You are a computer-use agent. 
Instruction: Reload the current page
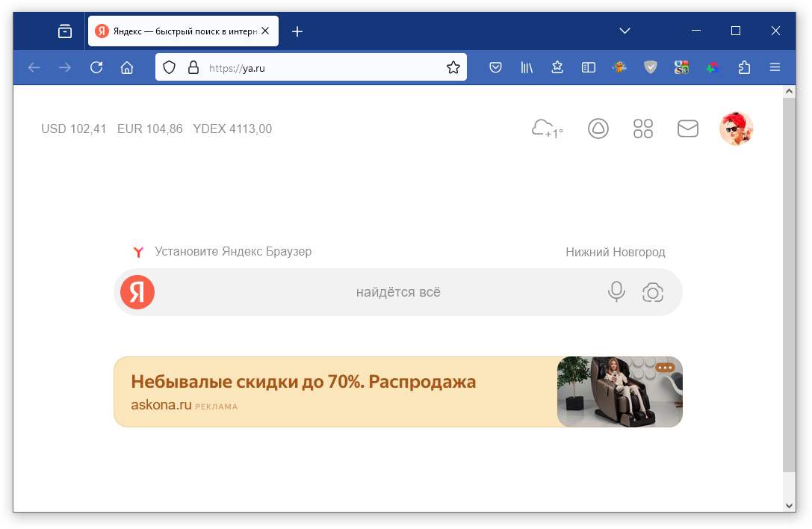coord(96,67)
